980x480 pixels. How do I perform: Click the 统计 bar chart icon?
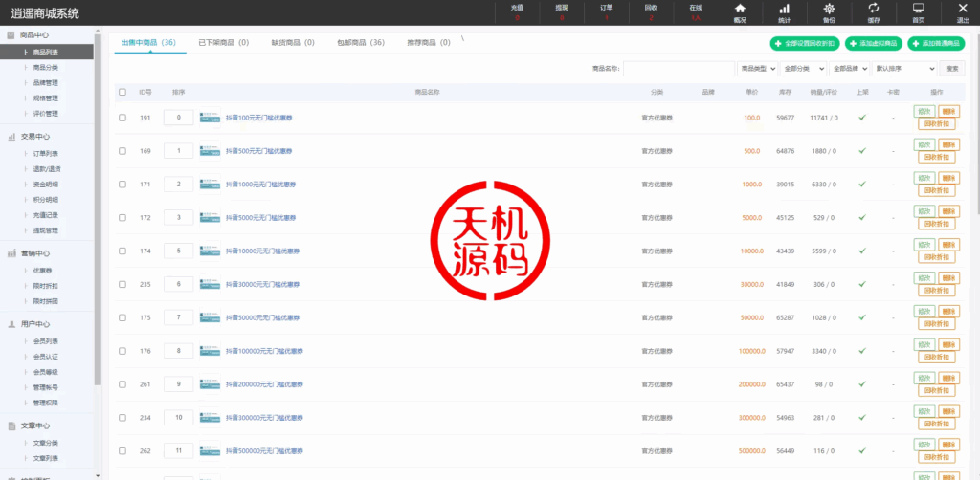coord(784,11)
